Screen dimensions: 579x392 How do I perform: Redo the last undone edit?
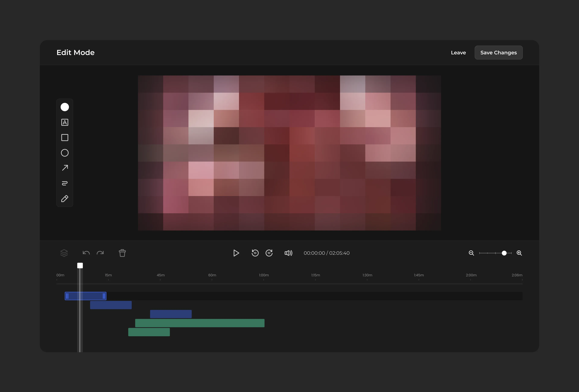[x=100, y=253]
